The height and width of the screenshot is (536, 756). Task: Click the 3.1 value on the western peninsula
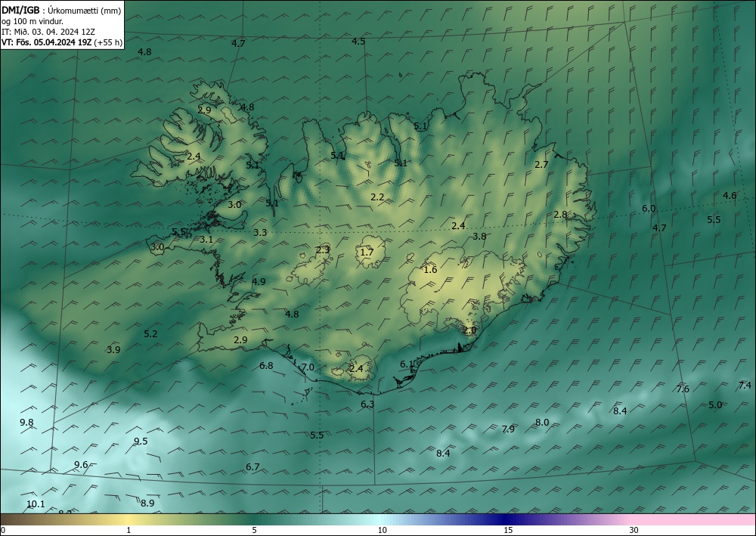pyautogui.click(x=206, y=239)
